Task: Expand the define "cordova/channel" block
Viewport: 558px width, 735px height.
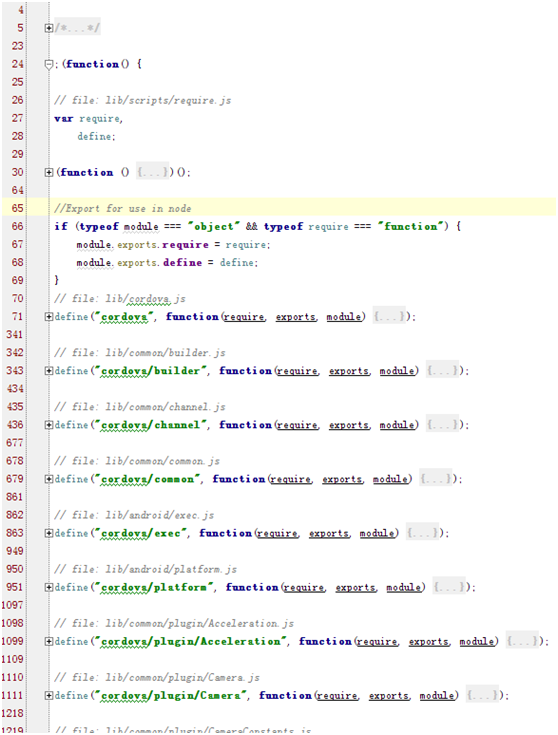Action: (x=49, y=425)
